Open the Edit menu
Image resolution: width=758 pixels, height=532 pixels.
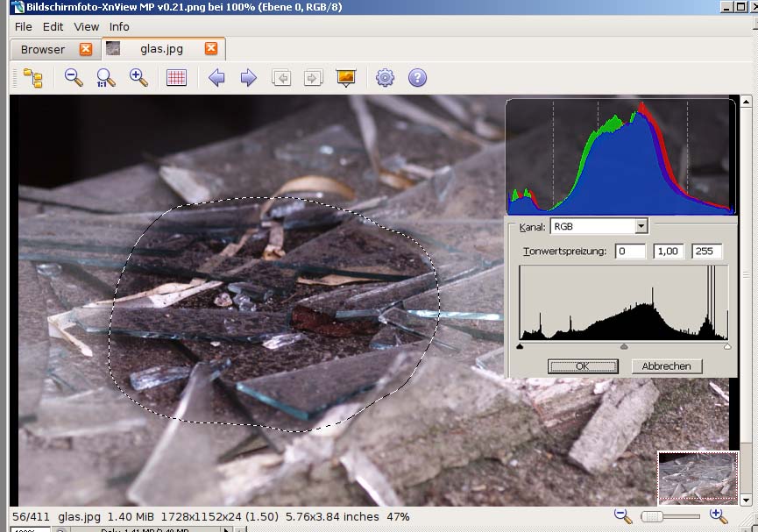tap(53, 26)
